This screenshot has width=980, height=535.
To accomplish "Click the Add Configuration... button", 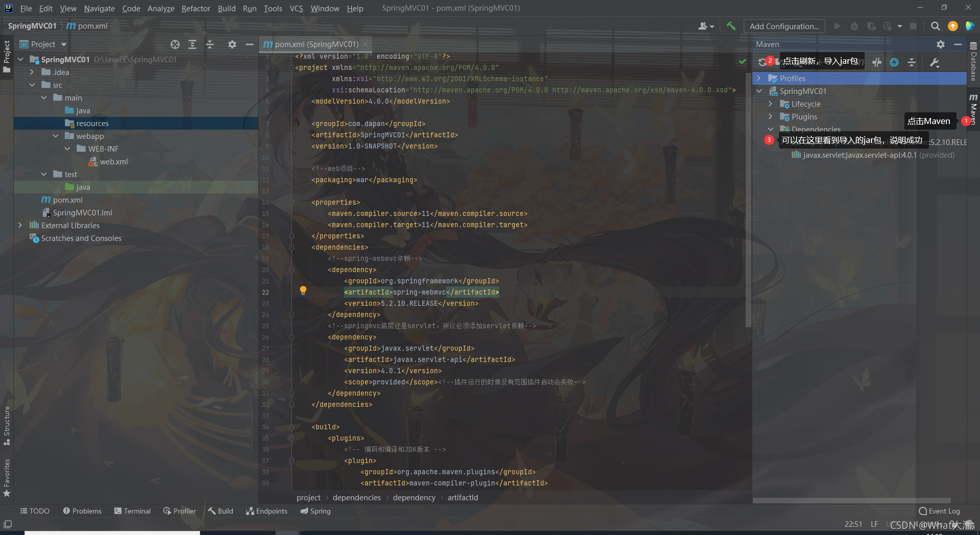I will point(784,26).
